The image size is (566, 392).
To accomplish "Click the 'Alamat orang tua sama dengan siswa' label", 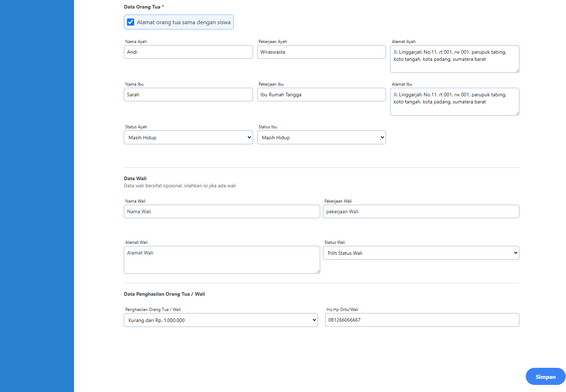I will [x=184, y=22].
